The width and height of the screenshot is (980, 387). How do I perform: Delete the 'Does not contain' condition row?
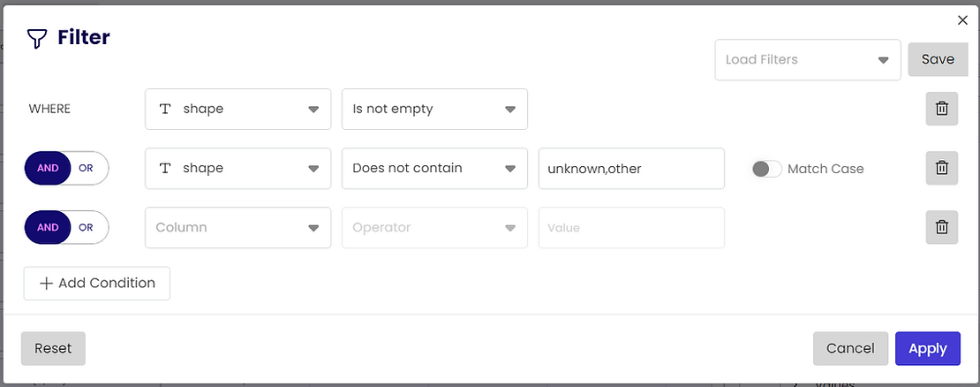pyautogui.click(x=941, y=168)
